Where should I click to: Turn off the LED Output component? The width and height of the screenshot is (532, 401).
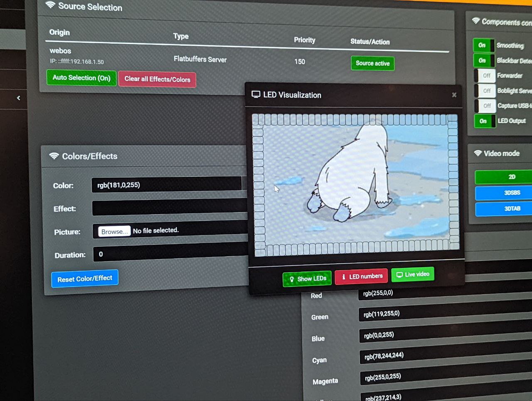485,121
